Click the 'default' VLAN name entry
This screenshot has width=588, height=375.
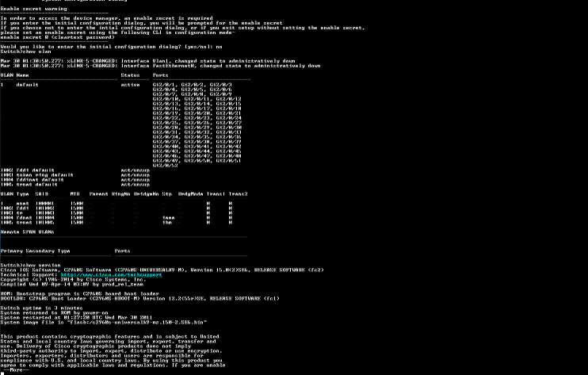27,85
